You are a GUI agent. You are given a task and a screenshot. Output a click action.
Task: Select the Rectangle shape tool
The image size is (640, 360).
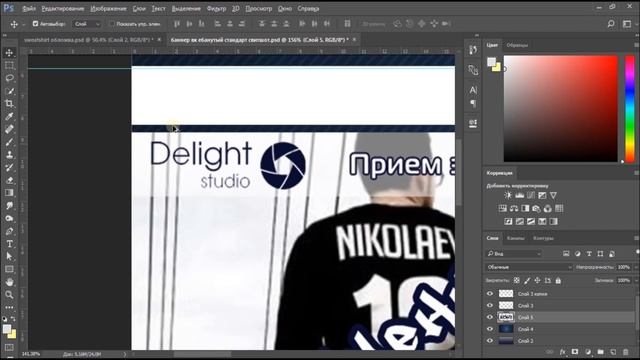pyautogui.click(x=9, y=269)
